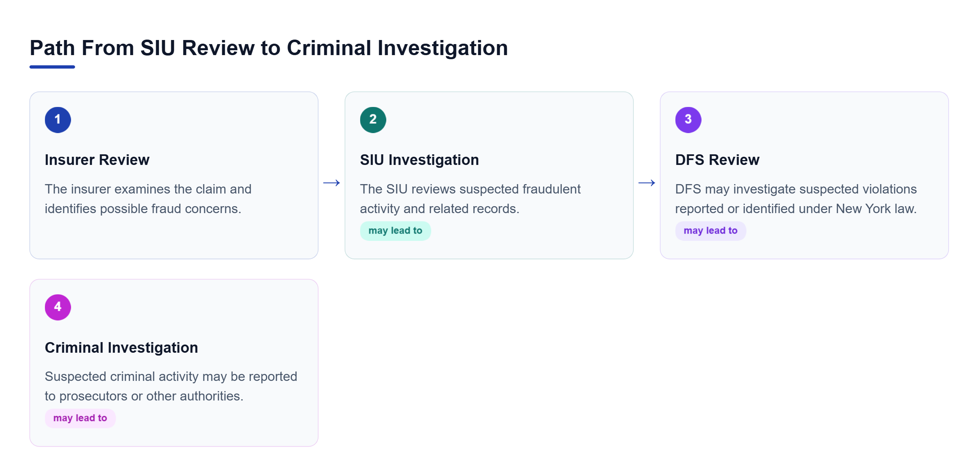
Task: Click the arrow between Insurer Review and SIU Investigation
Action: 332,183
